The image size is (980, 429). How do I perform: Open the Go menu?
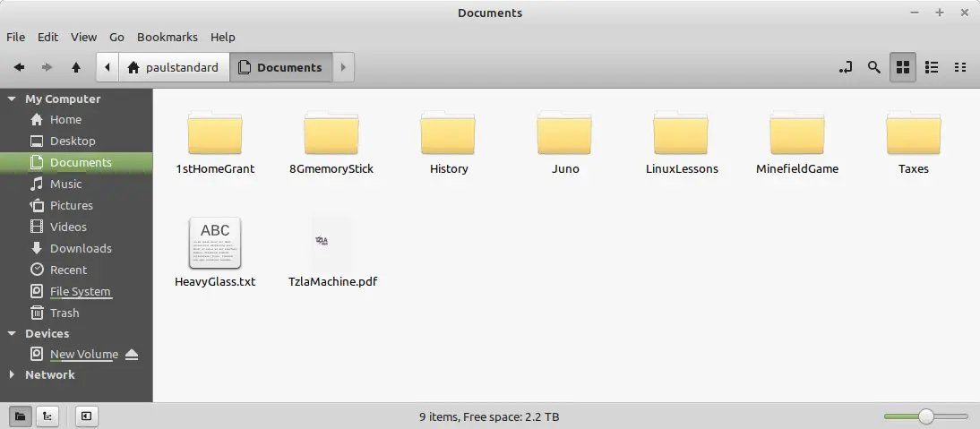tap(116, 37)
